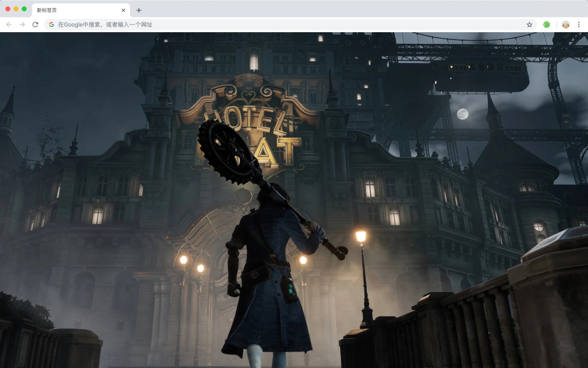Click the Google logo in address bar

coord(51,24)
